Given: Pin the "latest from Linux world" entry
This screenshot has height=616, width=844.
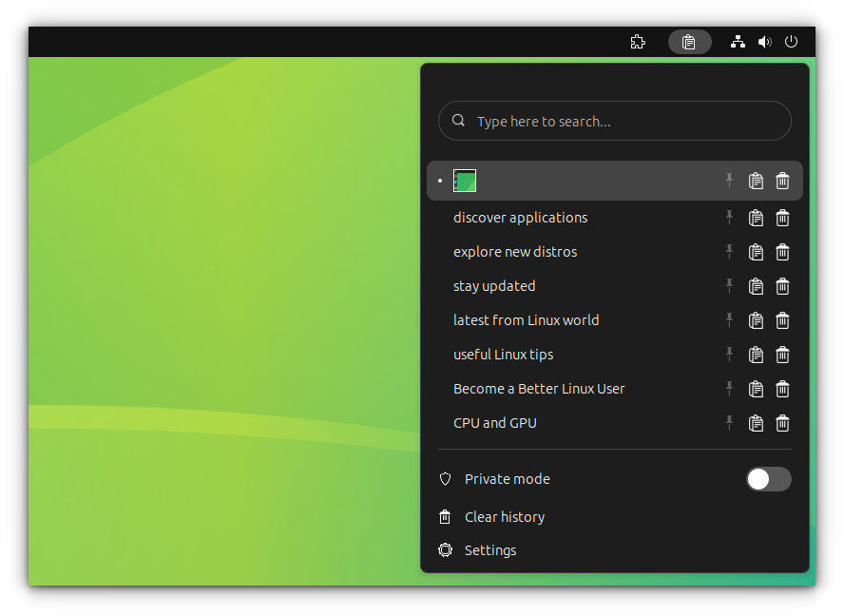Looking at the screenshot, I should [x=729, y=320].
